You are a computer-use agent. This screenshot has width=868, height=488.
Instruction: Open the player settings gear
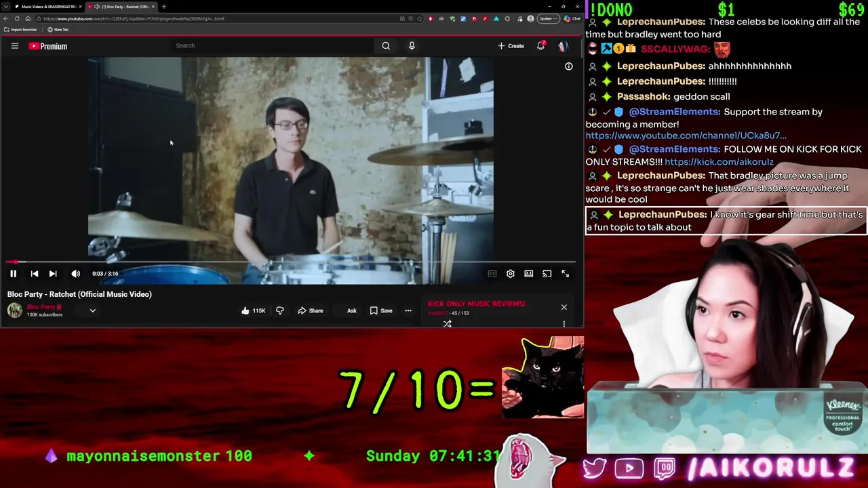pyautogui.click(x=511, y=274)
